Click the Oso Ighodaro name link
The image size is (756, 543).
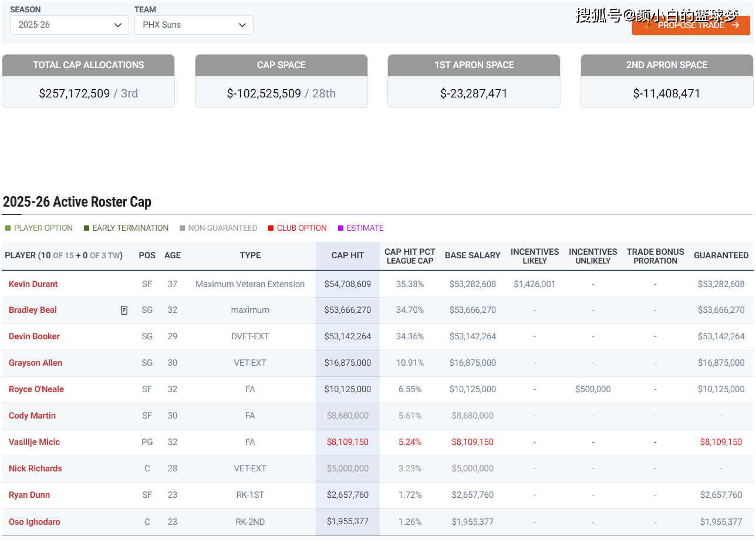tap(34, 522)
